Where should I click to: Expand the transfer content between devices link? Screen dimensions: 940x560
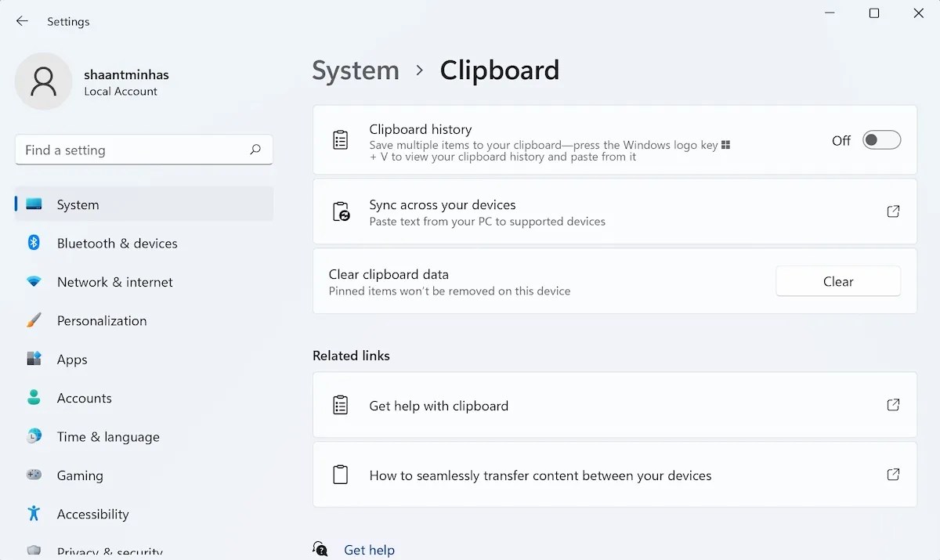893,474
